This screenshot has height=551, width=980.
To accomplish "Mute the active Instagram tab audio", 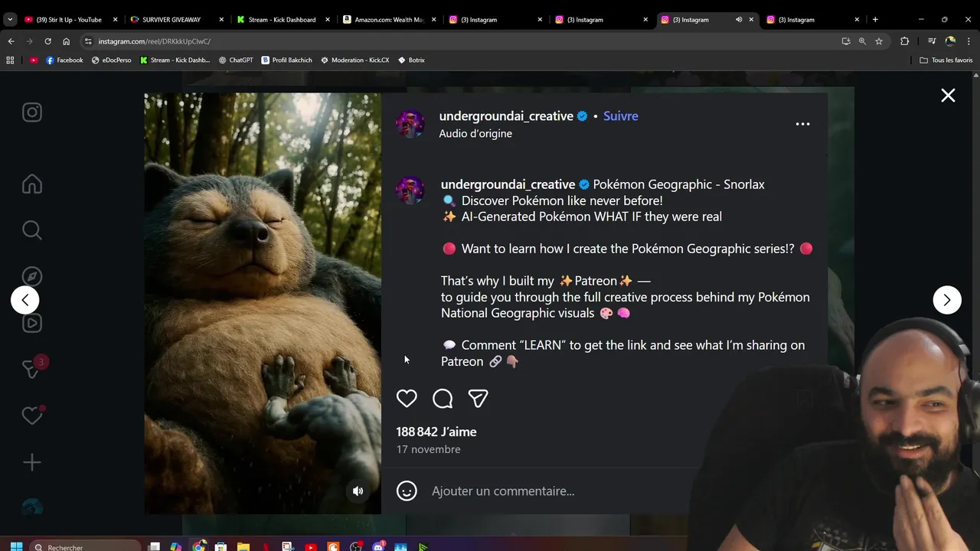I will [739, 20].
